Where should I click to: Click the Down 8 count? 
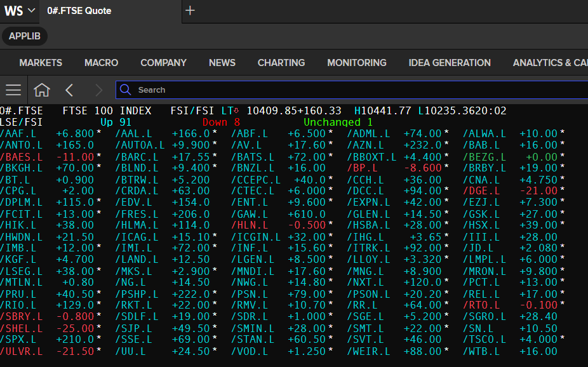221,122
